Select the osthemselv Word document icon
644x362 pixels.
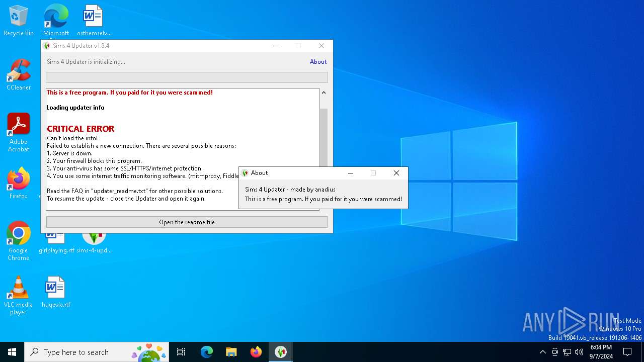pyautogui.click(x=94, y=21)
